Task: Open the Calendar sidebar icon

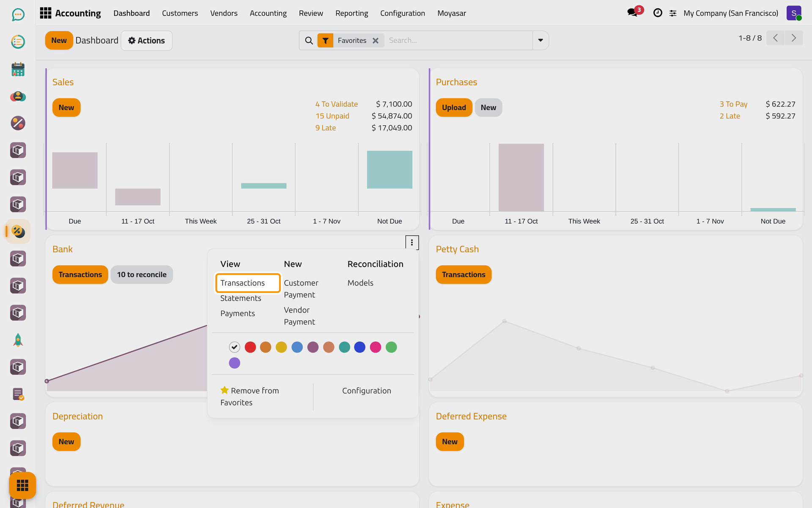Action: [x=18, y=69]
